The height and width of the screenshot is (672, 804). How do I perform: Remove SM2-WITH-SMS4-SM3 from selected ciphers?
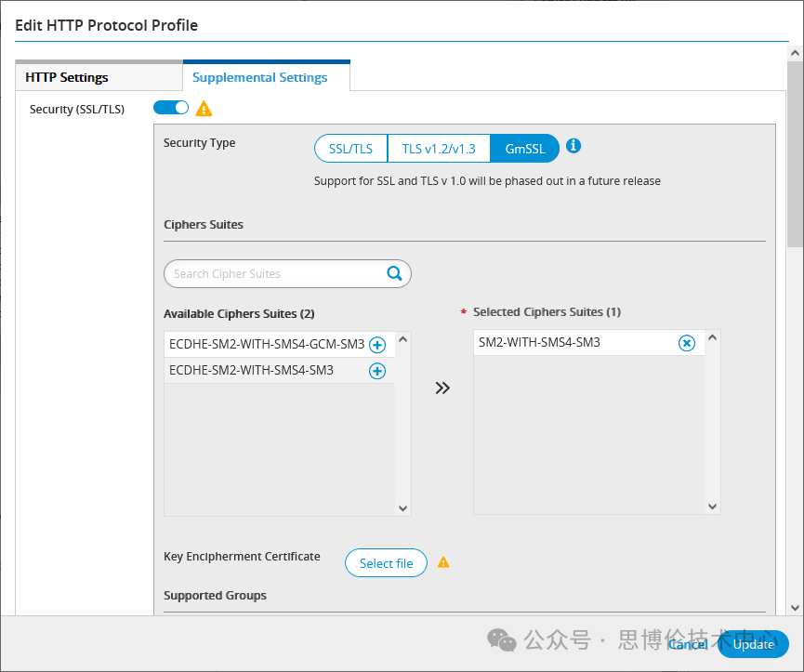pos(686,343)
